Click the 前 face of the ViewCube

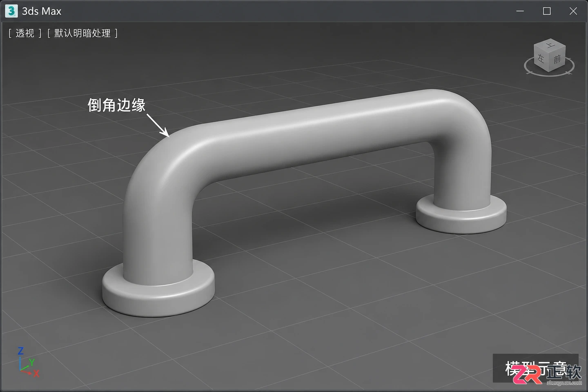click(557, 60)
